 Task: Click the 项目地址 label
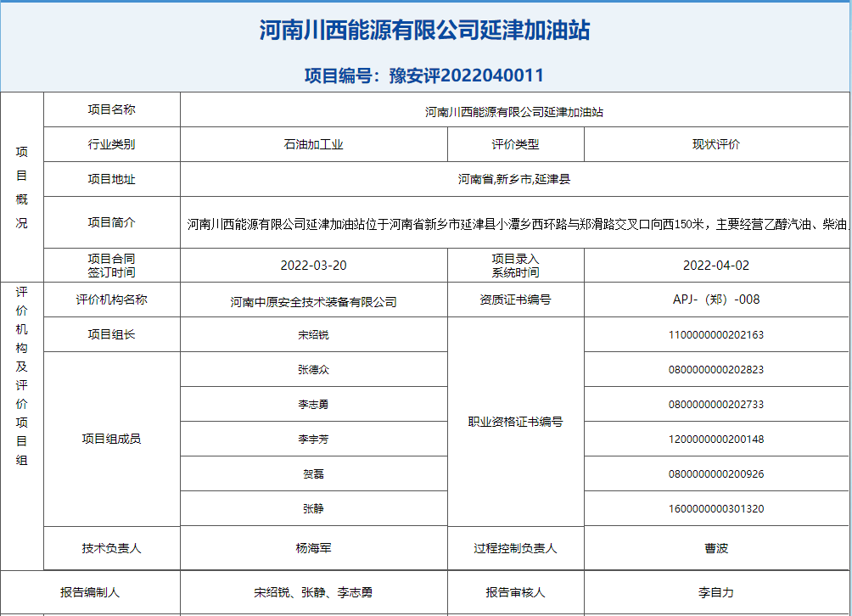click(111, 179)
